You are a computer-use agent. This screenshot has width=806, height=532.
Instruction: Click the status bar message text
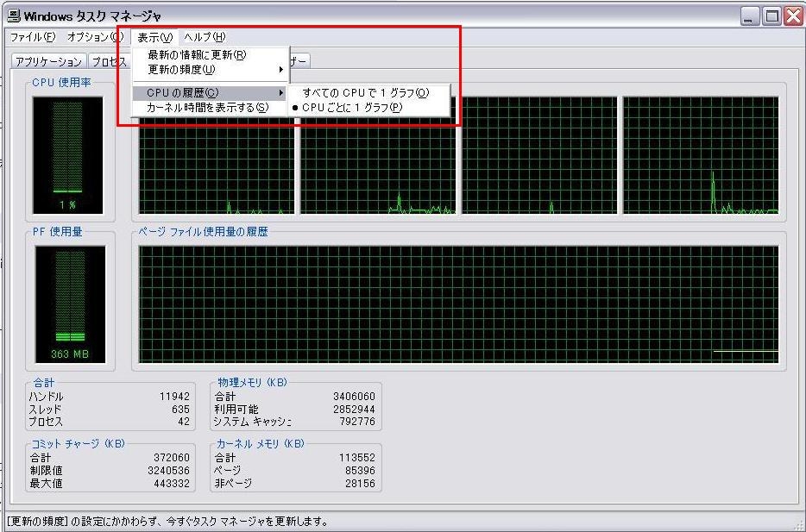coord(167,522)
